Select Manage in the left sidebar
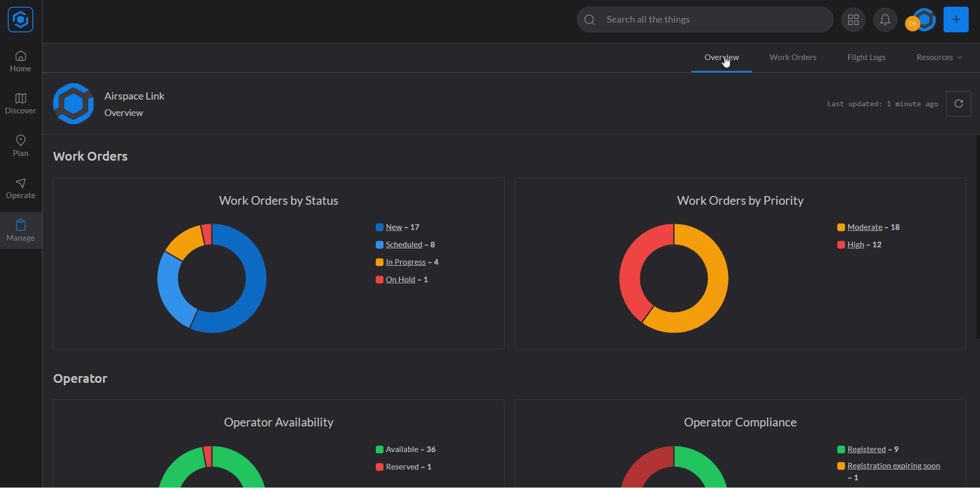 pyautogui.click(x=21, y=231)
